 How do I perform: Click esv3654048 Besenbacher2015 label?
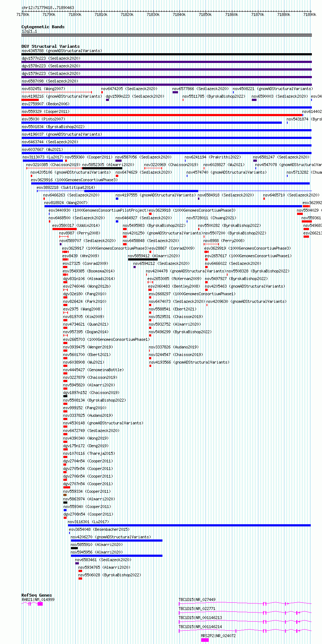click(99, 529)
